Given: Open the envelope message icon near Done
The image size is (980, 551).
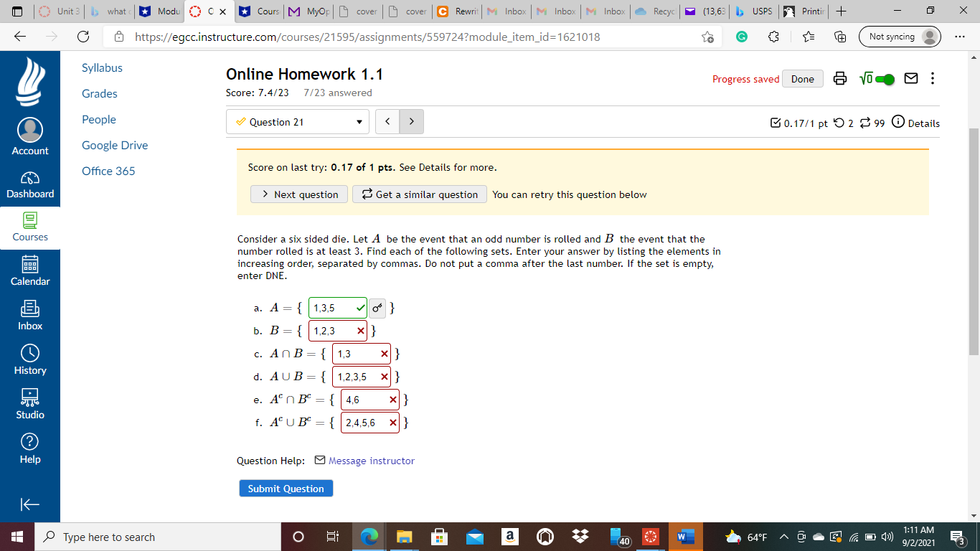Looking at the screenshot, I should [x=911, y=79].
